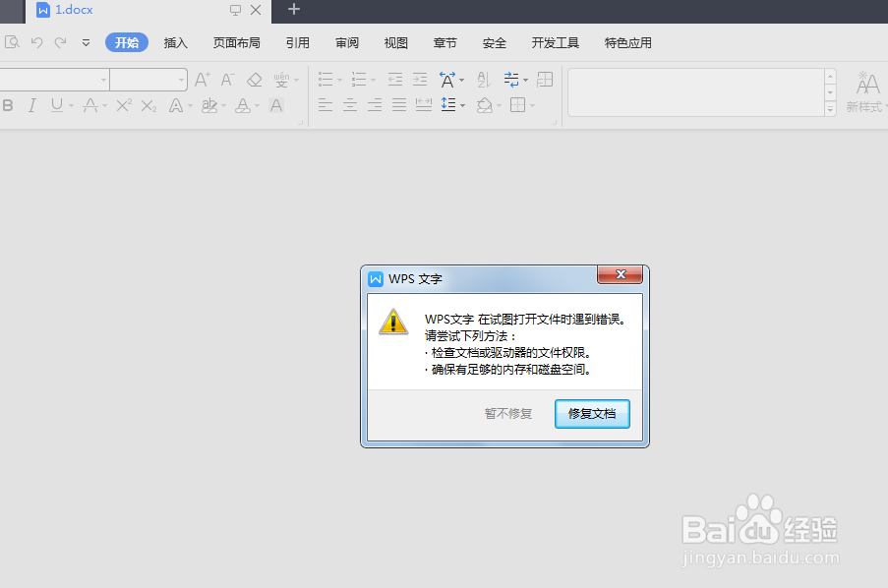Viewport: 888px width, 588px height.
Task: Insert numbered list
Action: point(359,80)
